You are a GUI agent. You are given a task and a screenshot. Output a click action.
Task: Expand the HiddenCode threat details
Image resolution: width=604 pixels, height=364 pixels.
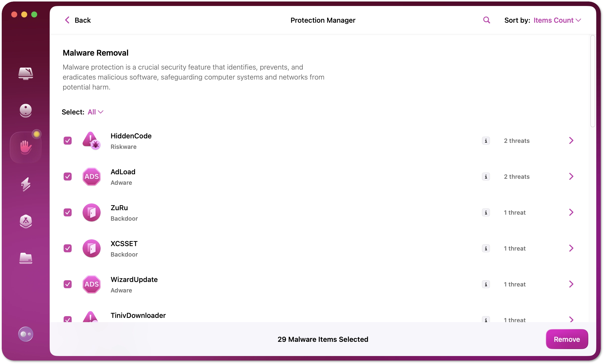click(x=572, y=140)
